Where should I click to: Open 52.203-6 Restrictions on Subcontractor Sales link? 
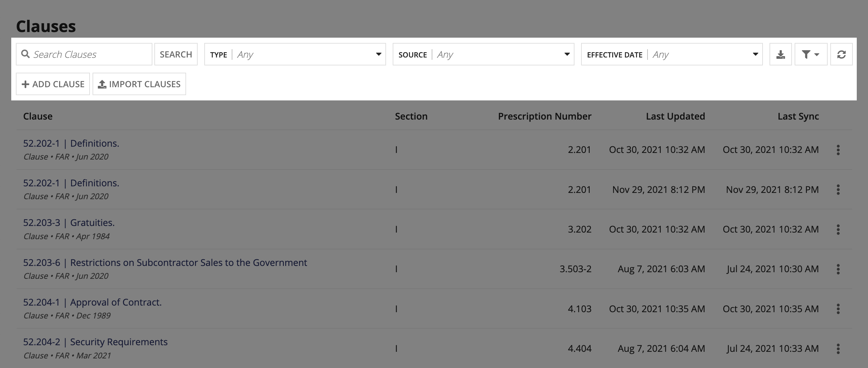tap(165, 262)
